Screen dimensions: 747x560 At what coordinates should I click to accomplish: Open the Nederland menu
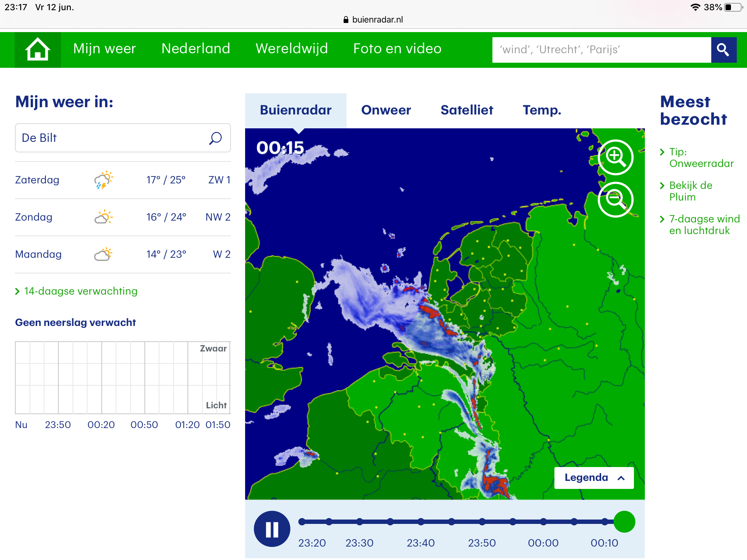[196, 48]
